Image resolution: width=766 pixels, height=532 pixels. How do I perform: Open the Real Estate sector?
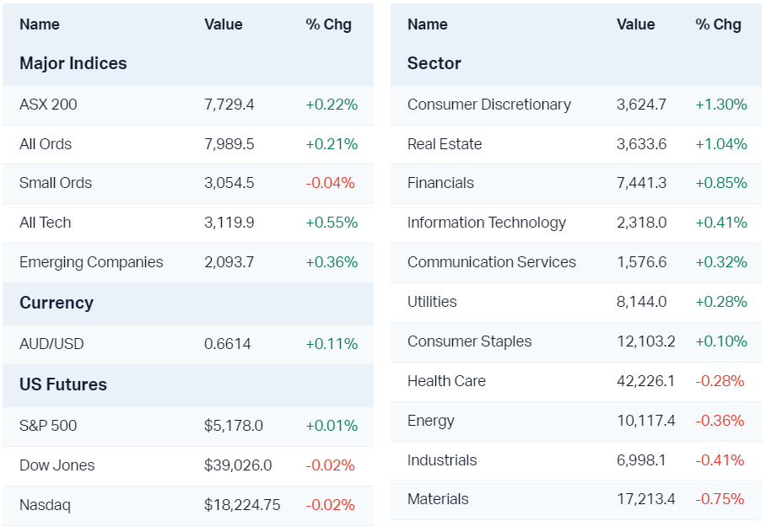click(445, 144)
